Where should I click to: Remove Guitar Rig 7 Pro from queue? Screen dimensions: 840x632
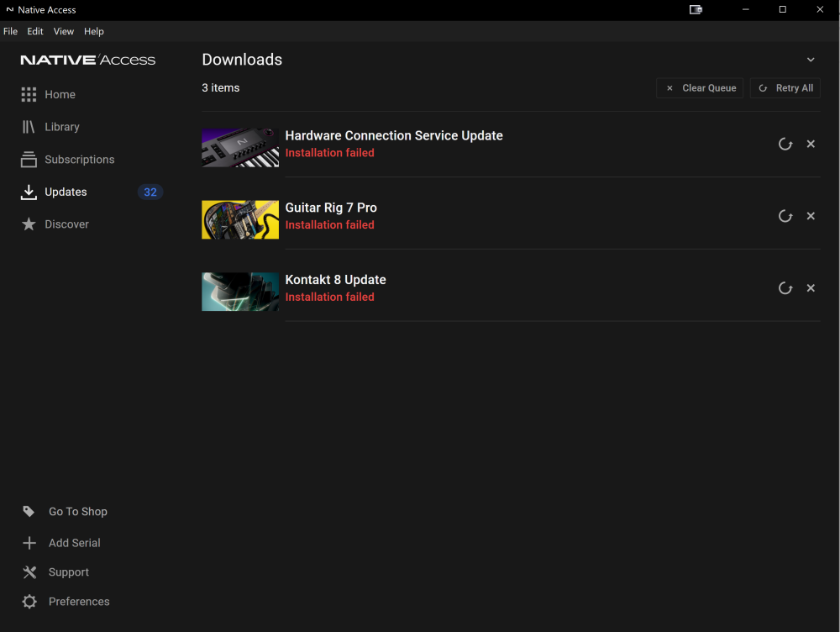point(811,215)
